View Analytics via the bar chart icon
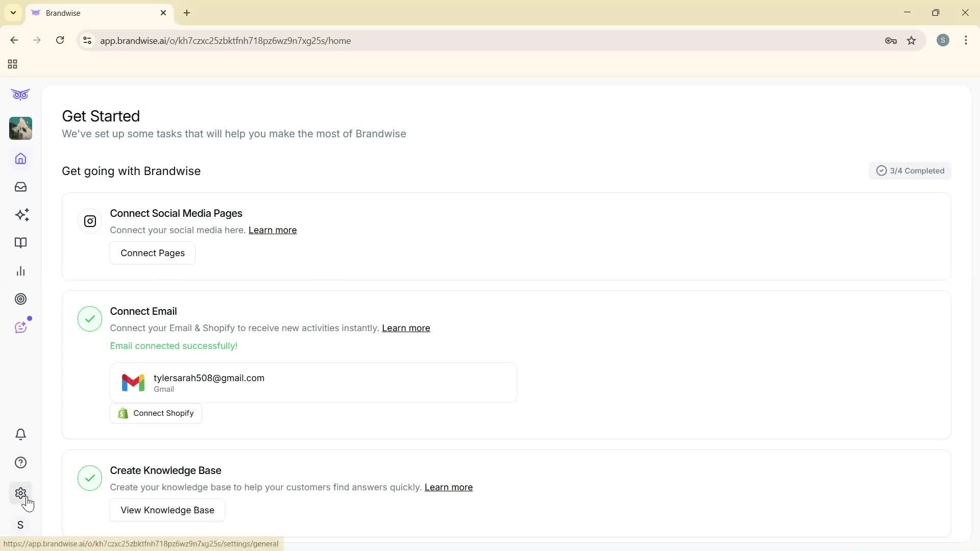 20,271
